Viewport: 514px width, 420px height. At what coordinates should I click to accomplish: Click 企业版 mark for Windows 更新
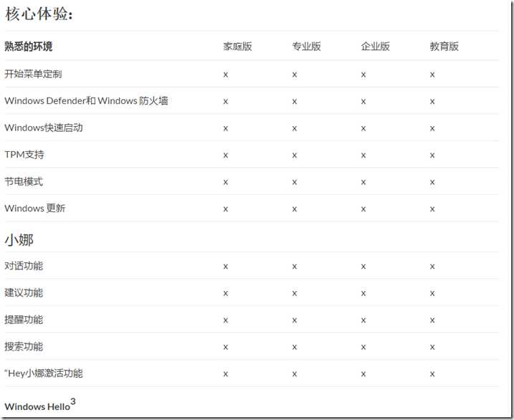(363, 209)
